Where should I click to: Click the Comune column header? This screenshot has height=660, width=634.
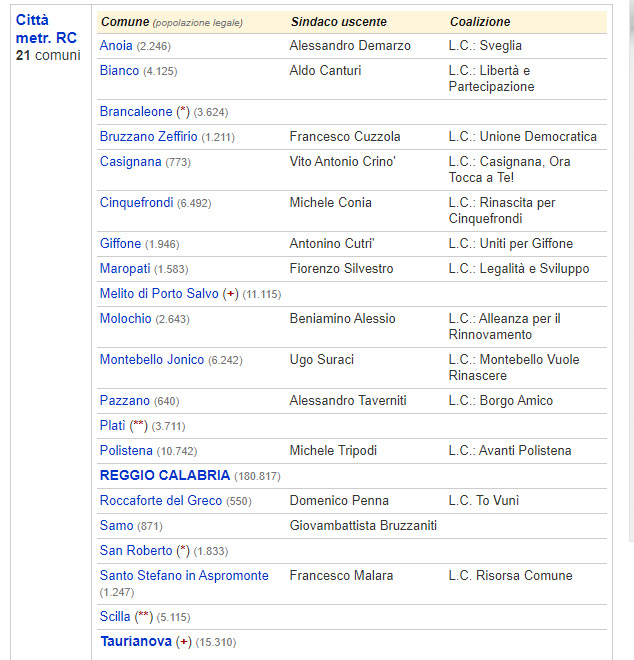125,21
